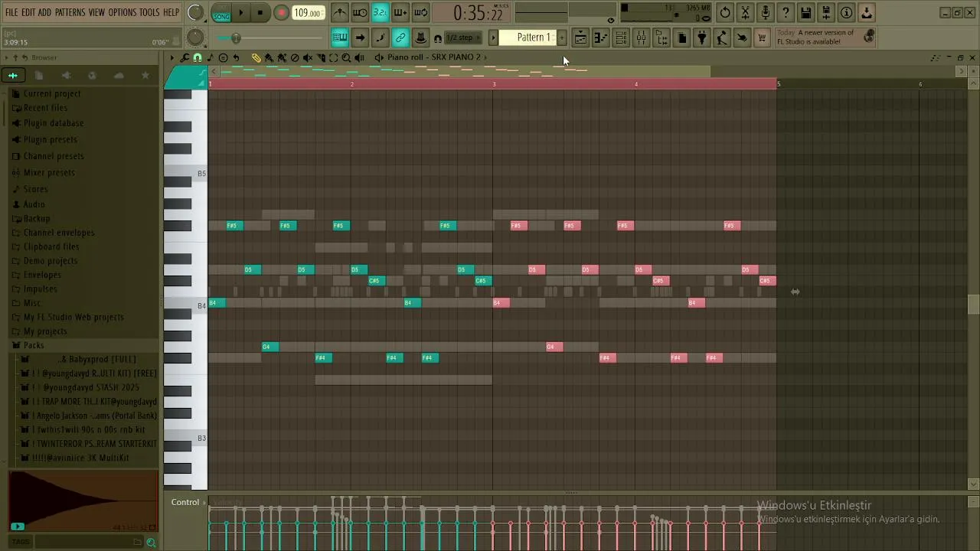This screenshot has height=551, width=980.
Task: Toggle loop recording button
Action: click(420, 12)
